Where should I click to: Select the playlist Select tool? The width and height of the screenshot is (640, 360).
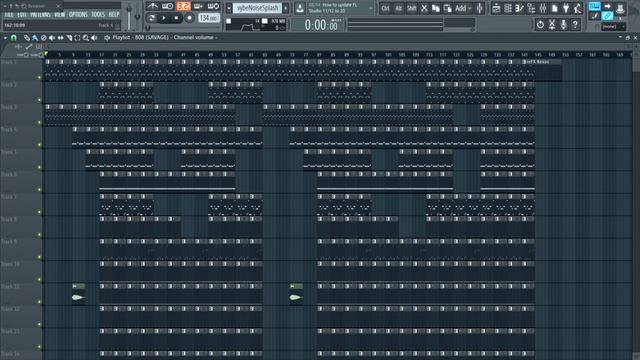tap(77, 38)
